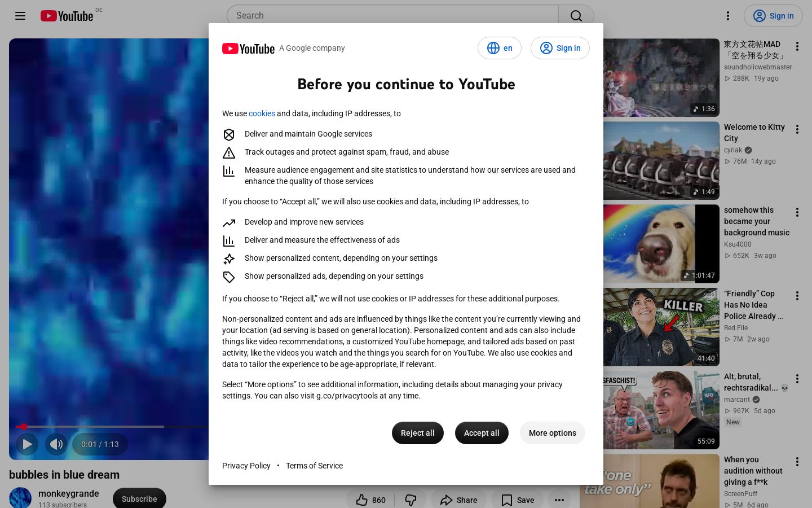
Task: Open the Friendly Cop video thumbnail
Action: pos(661,327)
